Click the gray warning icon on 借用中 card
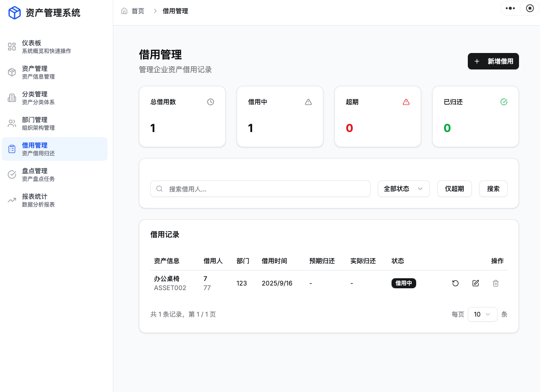540x392 pixels. (x=308, y=102)
